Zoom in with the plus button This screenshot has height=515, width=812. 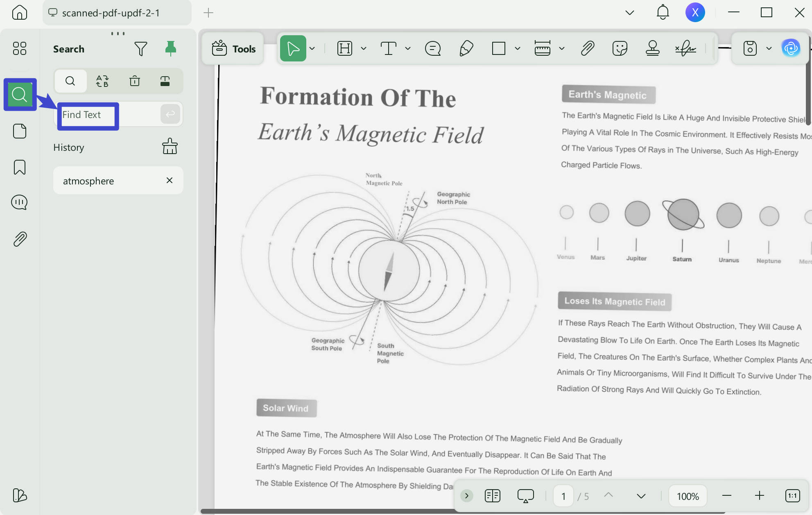(760, 496)
